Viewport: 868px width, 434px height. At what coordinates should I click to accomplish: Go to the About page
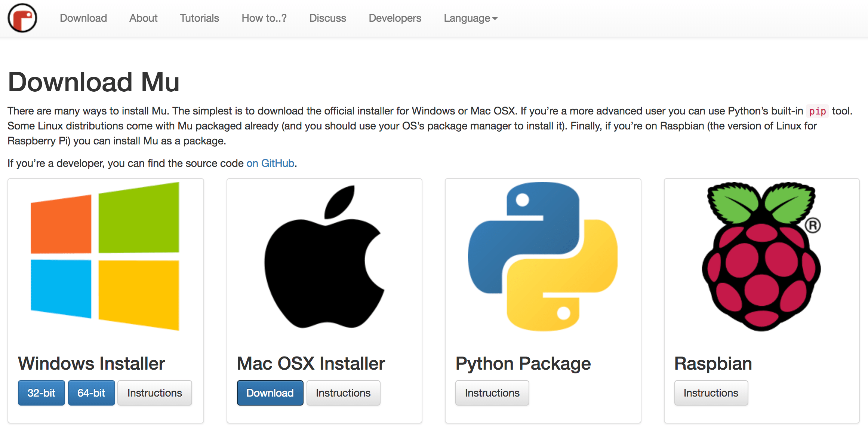(x=143, y=18)
